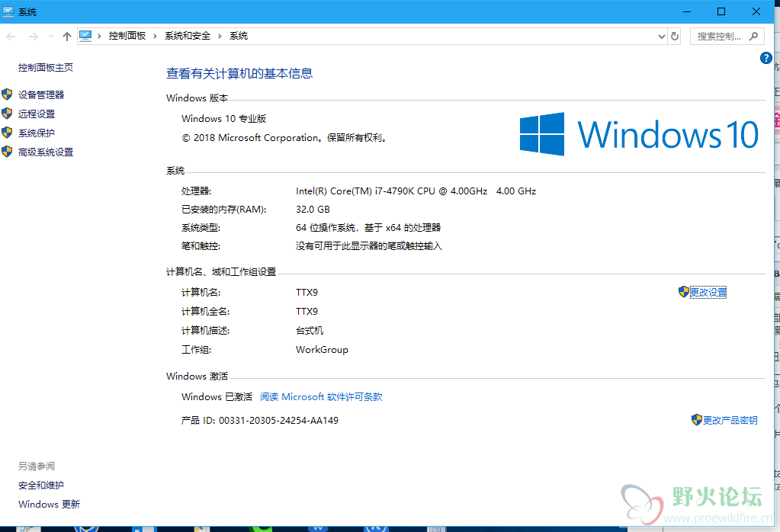Click the Windows 10 logo image

pos(639,133)
